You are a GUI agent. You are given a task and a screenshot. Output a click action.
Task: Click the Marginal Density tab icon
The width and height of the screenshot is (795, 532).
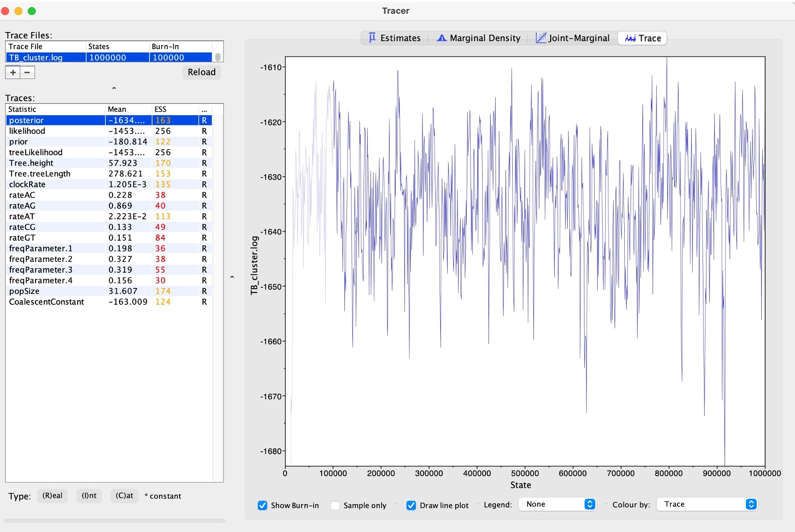pyautogui.click(x=441, y=38)
